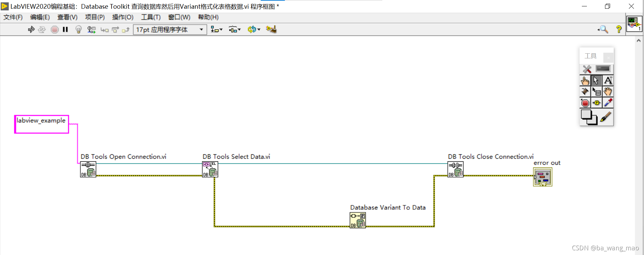Screen dimensions: 644x255
Task: Toggle Retain Wire Values button
Action: [x=91, y=30]
